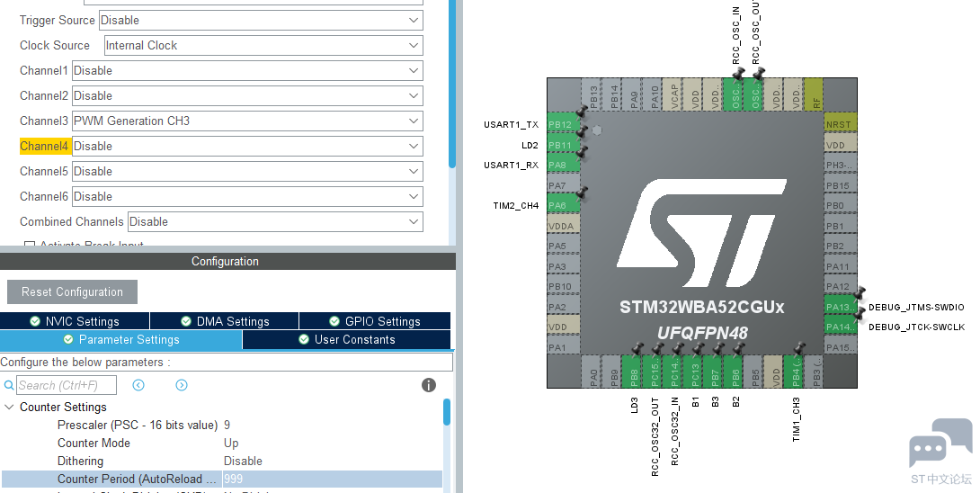Viewport: 980px width, 493px height.
Task: Switch to the NVIC Settings tab
Action: [75, 321]
